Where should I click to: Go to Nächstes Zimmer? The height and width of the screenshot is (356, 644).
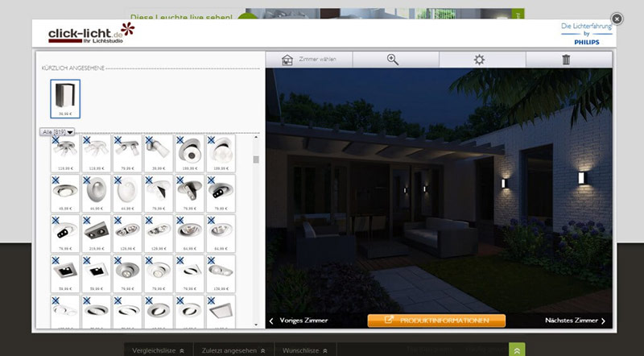[x=575, y=321]
